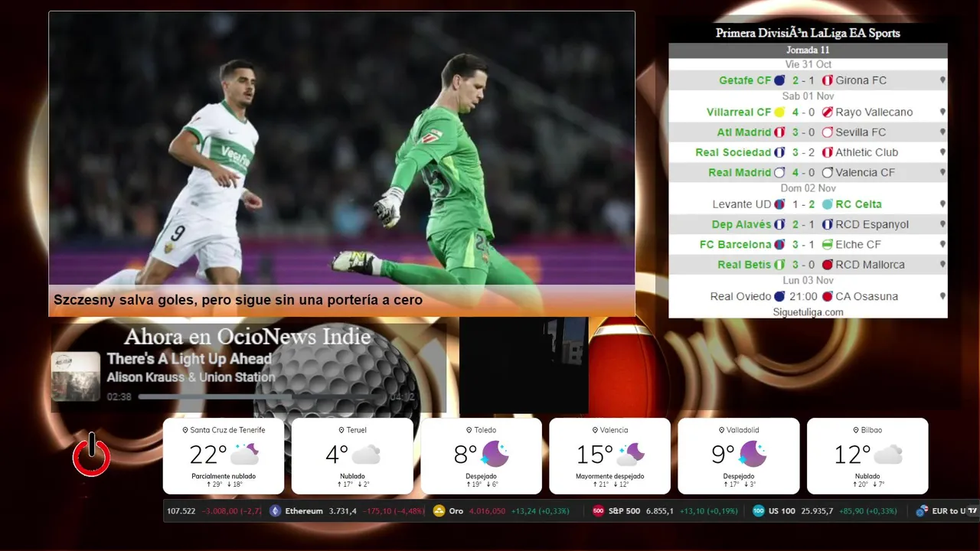Open the Siguetuliga.com link
This screenshot has height=551, width=980.
click(x=808, y=312)
